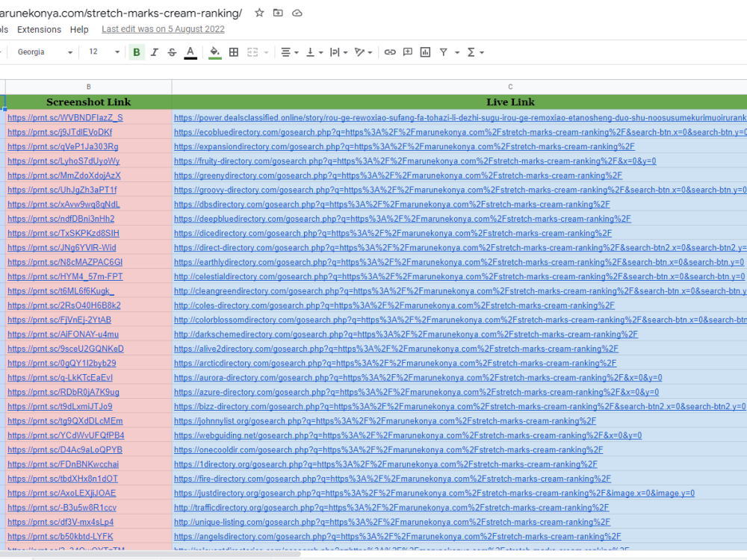Open the dbsdirectory.com live link

[x=392, y=205]
